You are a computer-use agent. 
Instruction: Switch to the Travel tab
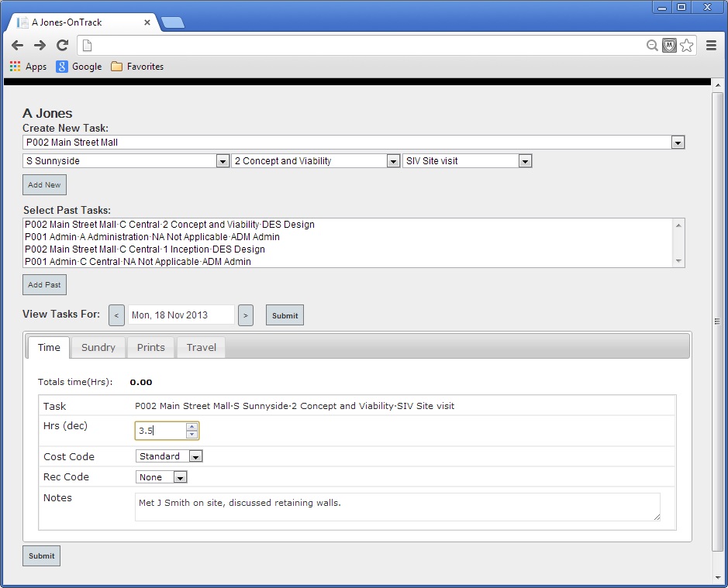pyautogui.click(x=201, y=348)
